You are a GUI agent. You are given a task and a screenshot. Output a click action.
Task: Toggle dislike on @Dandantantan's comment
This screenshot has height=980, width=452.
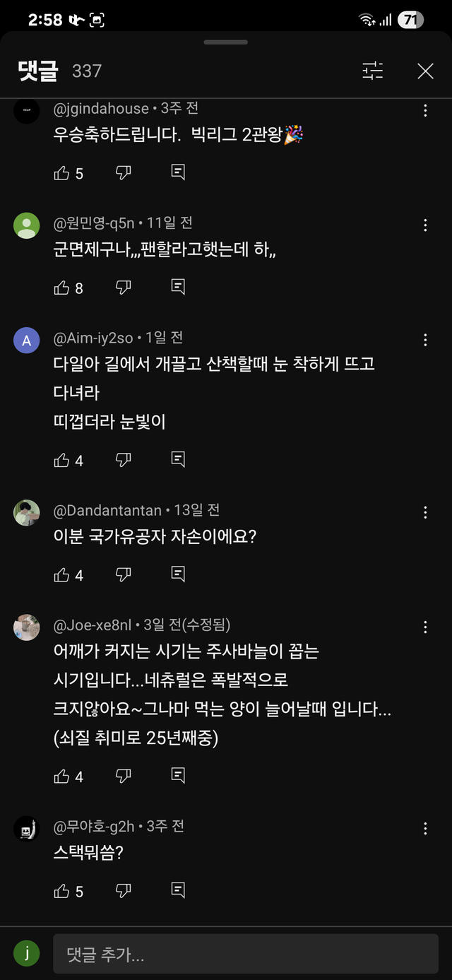(x=124, y=574)
